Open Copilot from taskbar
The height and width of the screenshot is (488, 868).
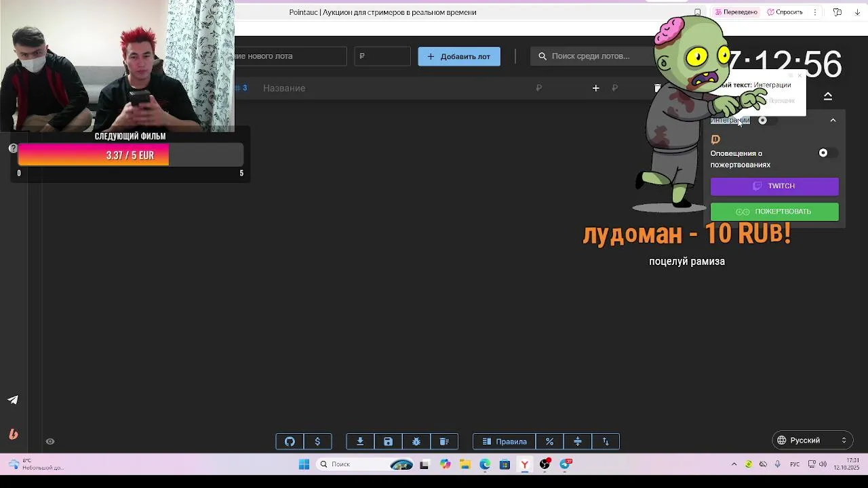point(445,464)
